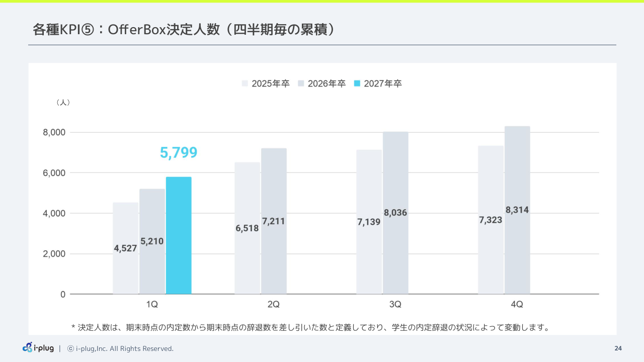
Task: Click the 8,000 y-axis tick label
Action: [x=53, y=132]
